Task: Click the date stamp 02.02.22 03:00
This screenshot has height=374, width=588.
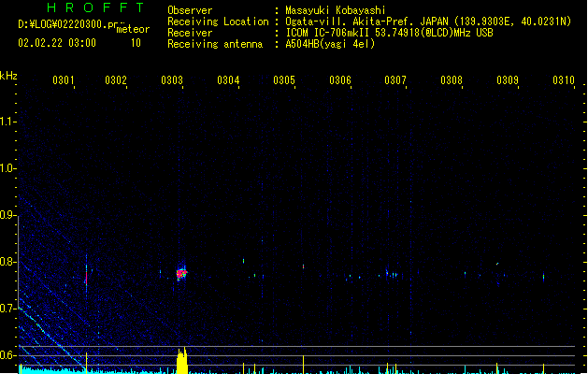Action: coord(57,43)
